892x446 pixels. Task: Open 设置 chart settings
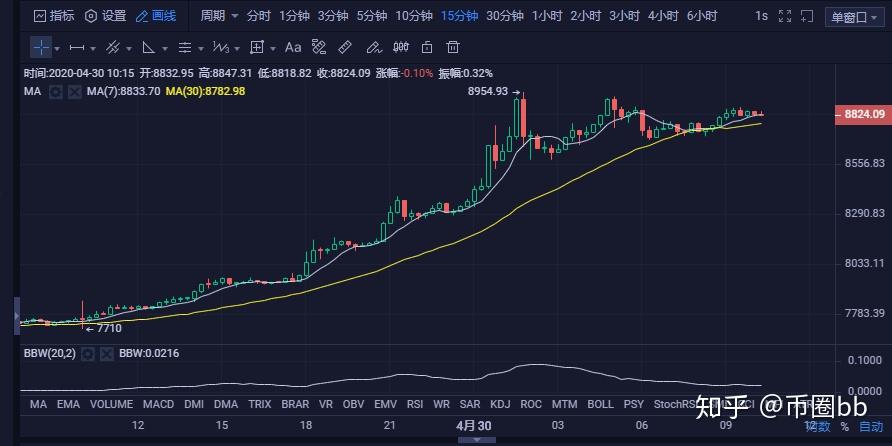point(106,16)
